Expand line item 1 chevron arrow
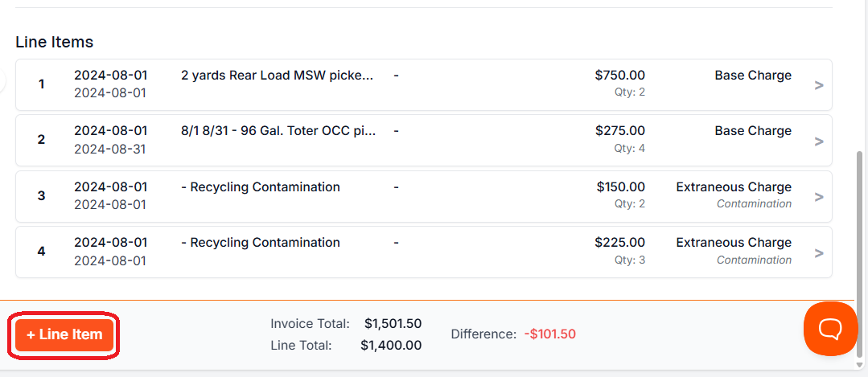868x377 pixels. pyautogui.click(x=819, y=85)
